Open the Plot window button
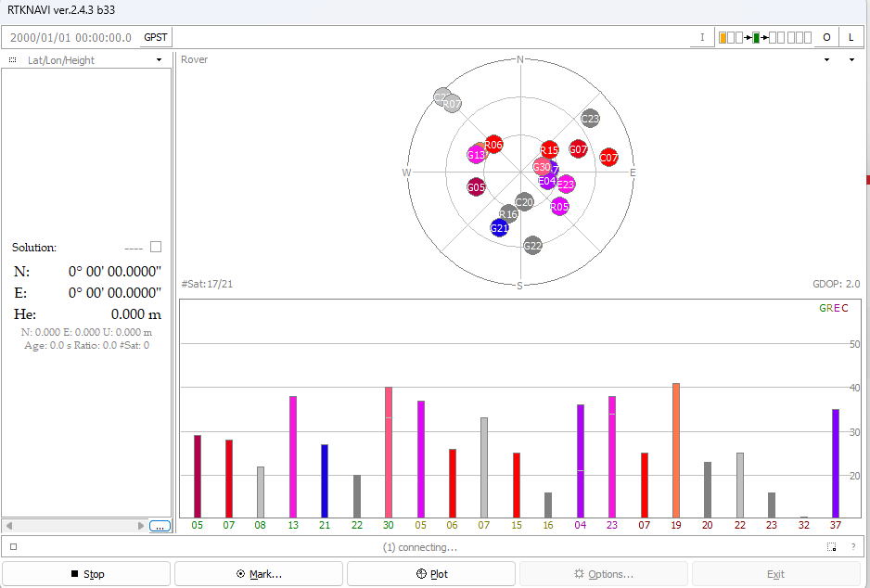The image size is (870, 588). click(x=431, y=574)
